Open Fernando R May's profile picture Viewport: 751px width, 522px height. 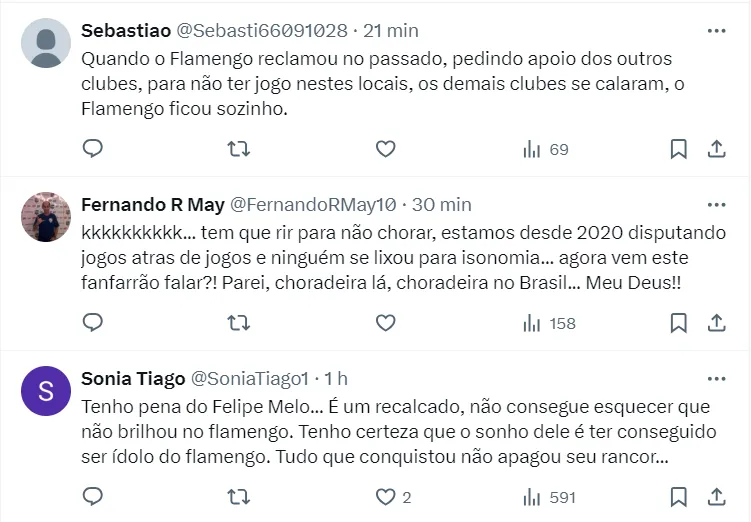46,217
